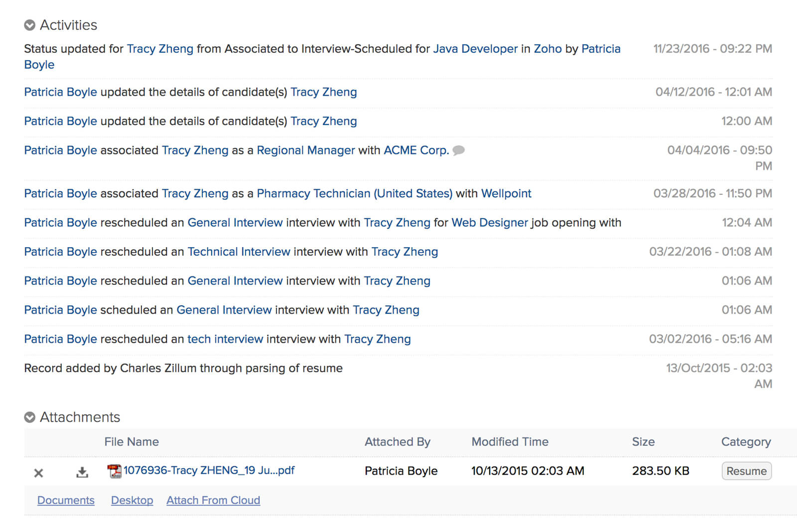This screenshot has width=797, height=532.
Task: Click the Documents link
Action: (66, 500)
